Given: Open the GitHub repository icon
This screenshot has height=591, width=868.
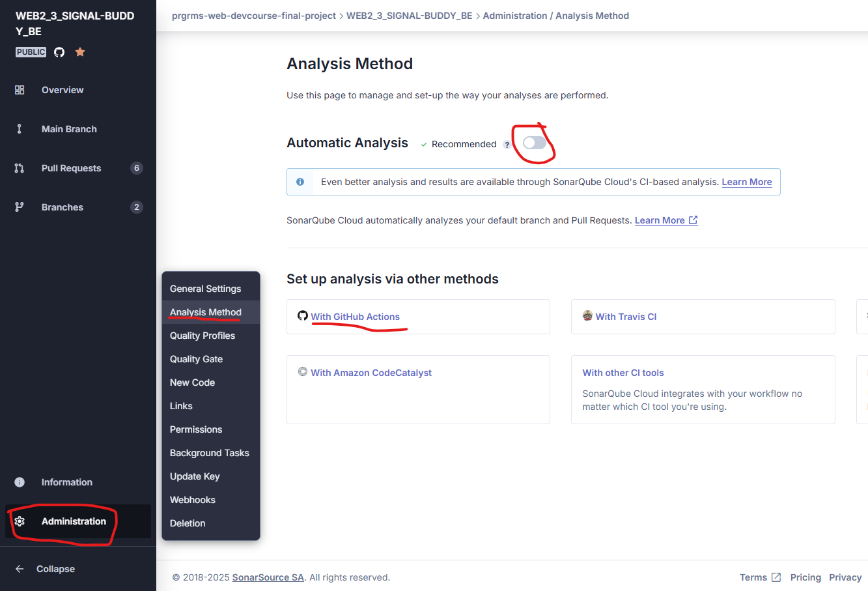Looking at the screenshot, I should 59,52.
